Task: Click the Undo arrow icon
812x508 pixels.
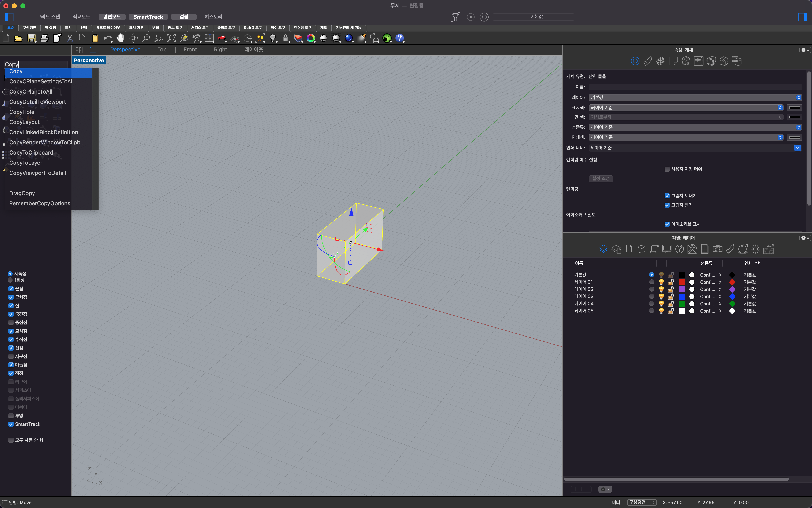Action: (x=108, y=38)
